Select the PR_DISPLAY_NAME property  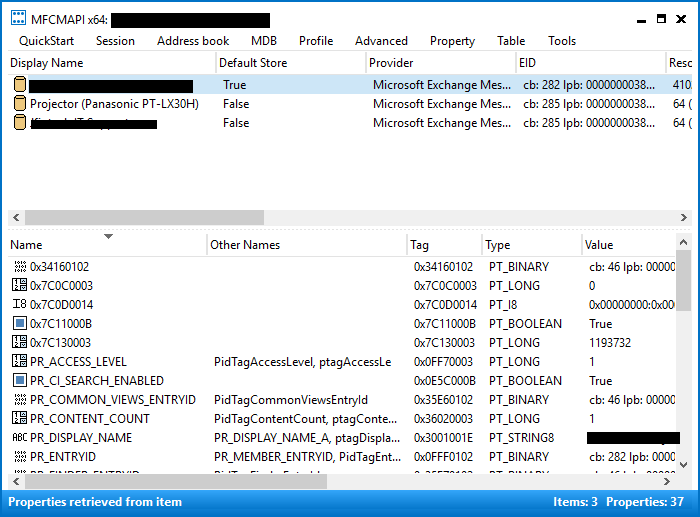point(81,438)
